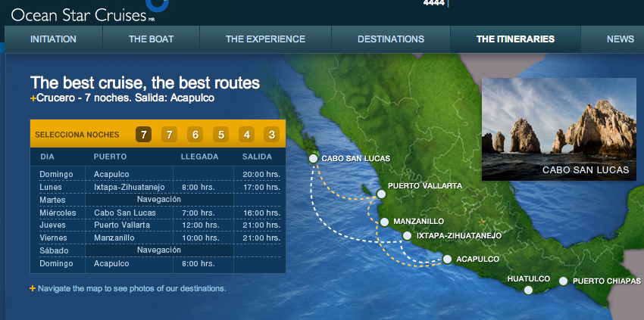This screenshot has height=320, width=644.
Task: Click the Puerto Chiapas marker dot
Action: [x=563, y=281]
